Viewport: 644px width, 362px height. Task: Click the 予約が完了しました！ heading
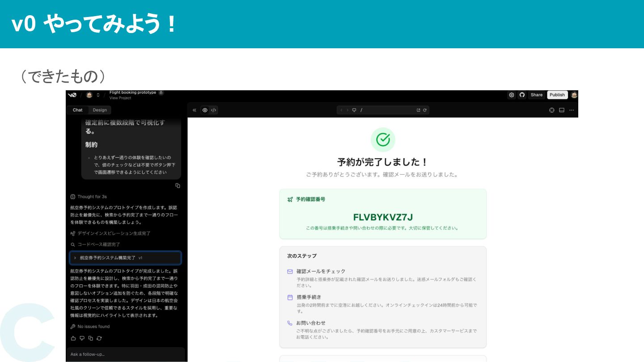click(x=383, y=162)
